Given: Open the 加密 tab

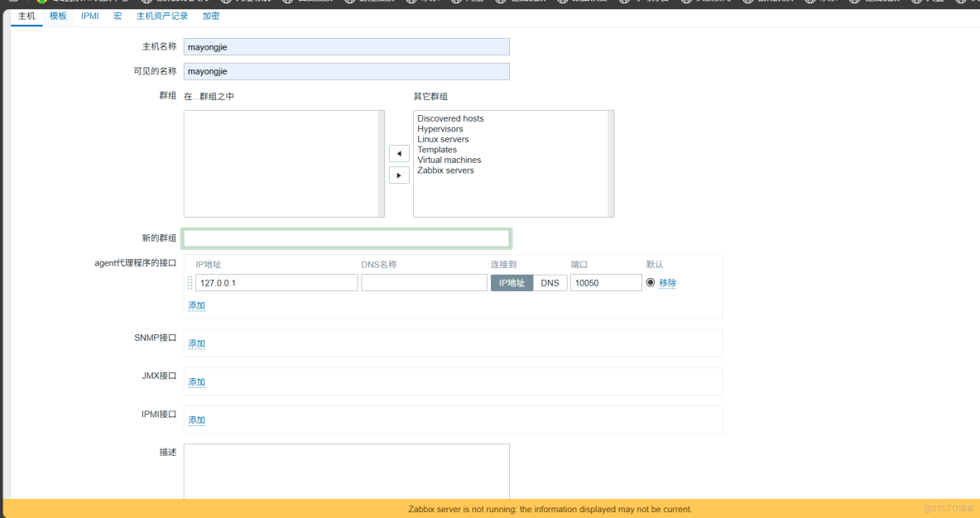Looking at the screenshot, I should tap(210, 17).
